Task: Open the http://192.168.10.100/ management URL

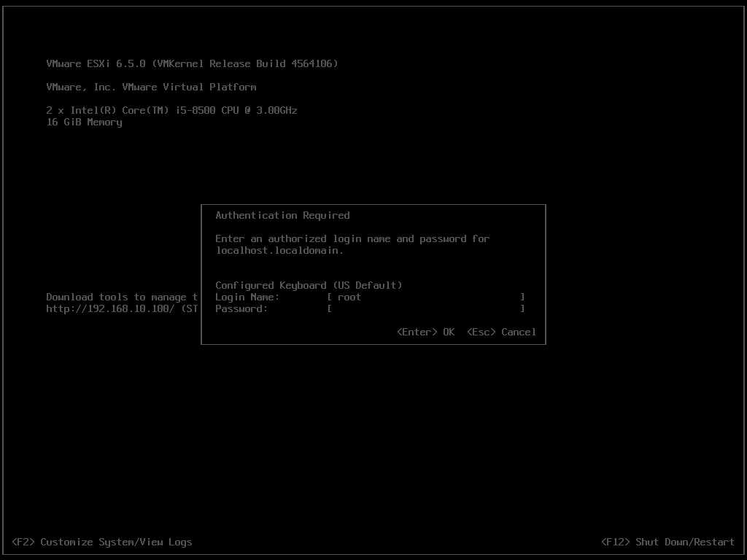Action: click(111, 308)
